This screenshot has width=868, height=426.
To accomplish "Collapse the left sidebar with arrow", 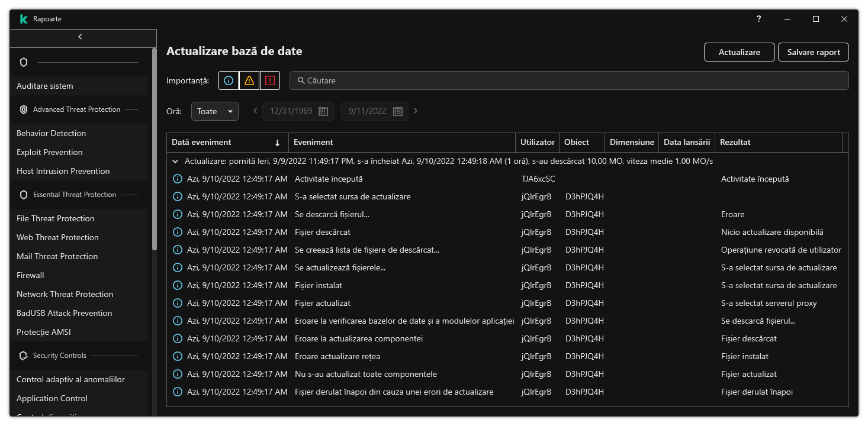I will click(x=81, y=37).
